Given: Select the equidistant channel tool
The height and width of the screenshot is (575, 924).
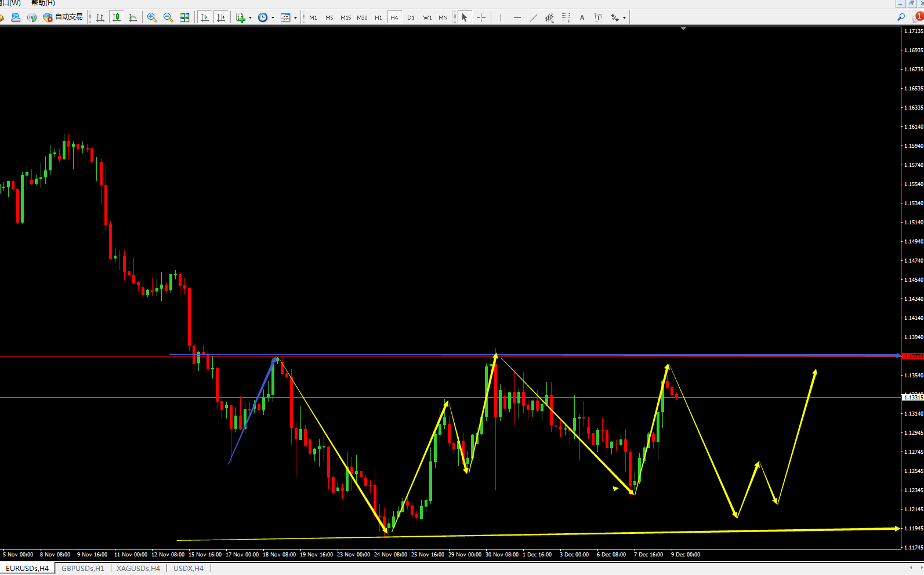Looking at the screenshot, I should click(x=549, y=17).
